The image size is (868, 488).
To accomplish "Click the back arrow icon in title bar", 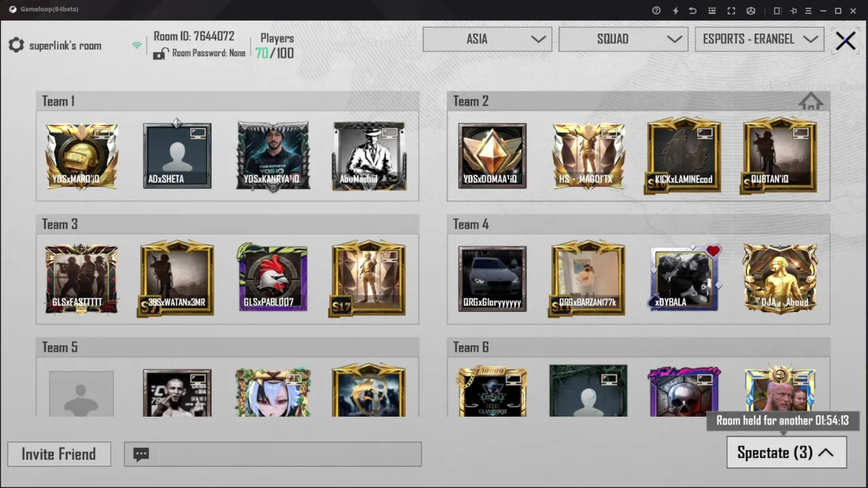I will click(x=692, y=10).
